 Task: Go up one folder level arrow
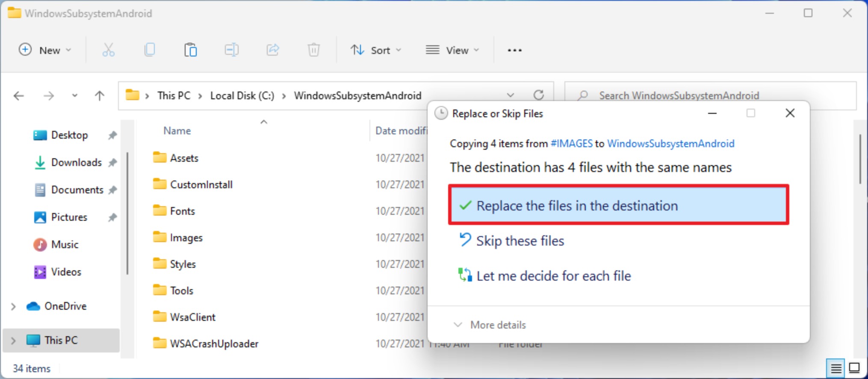(x=99, y=96)
